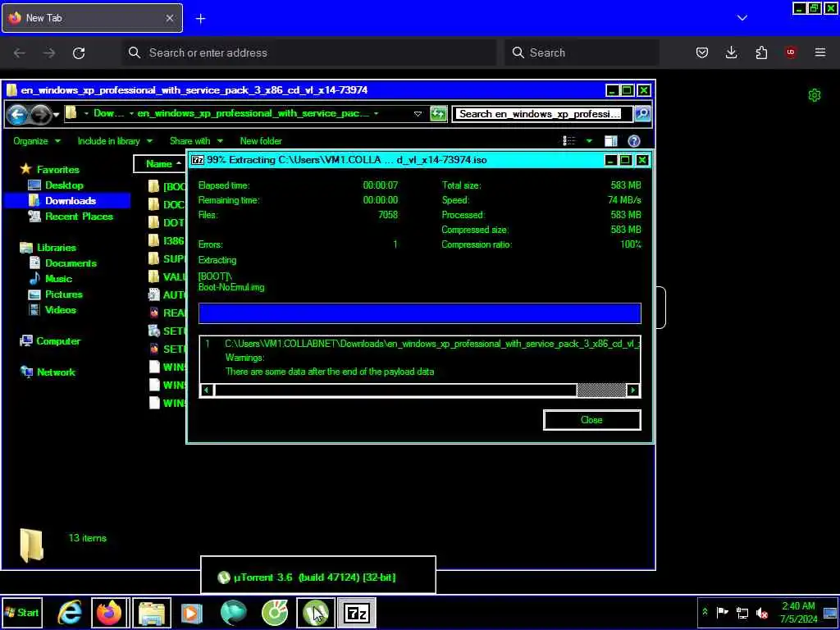Open the Firefox Pocket save icon
The height and width of the screenshot is (630, 840).
(x=702, y=52)
